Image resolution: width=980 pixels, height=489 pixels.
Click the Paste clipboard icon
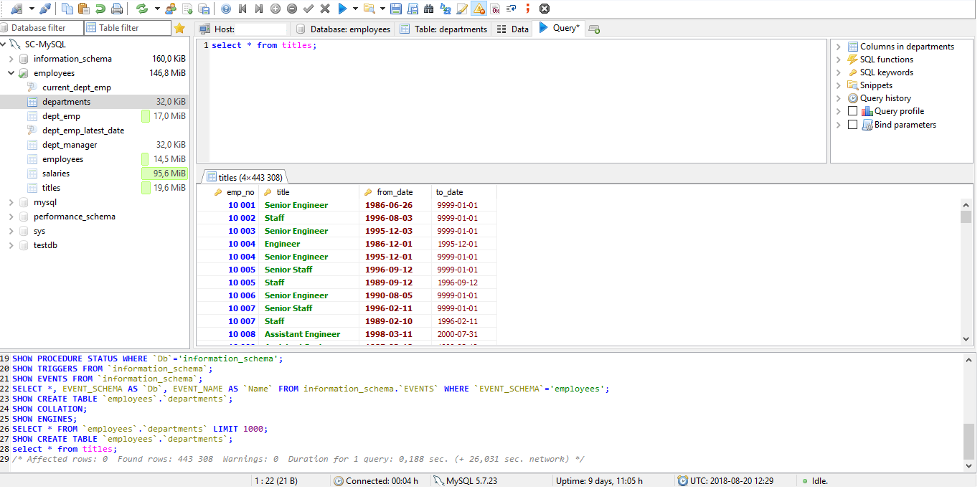point(84,9)
